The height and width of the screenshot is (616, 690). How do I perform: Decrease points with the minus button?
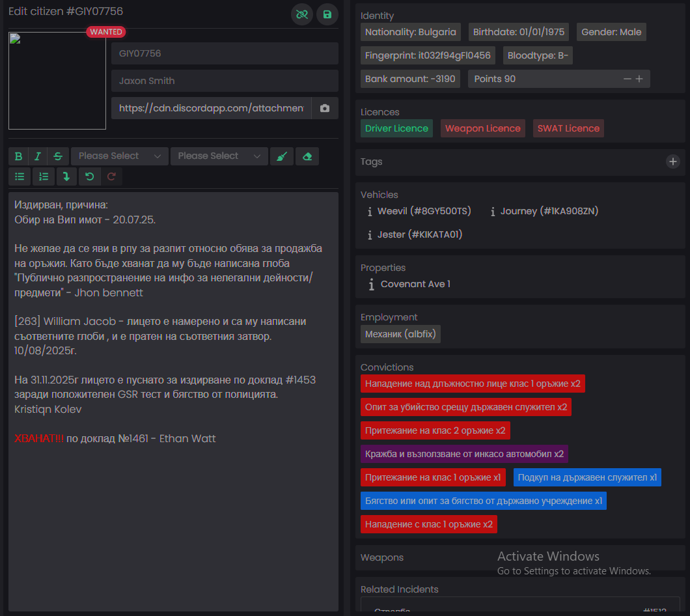coord(627,79)
